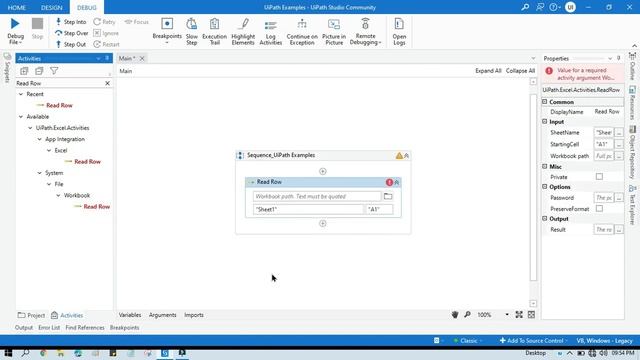Open Result expression editor button
The image size is (640, 360).
(x=619, y=230)
